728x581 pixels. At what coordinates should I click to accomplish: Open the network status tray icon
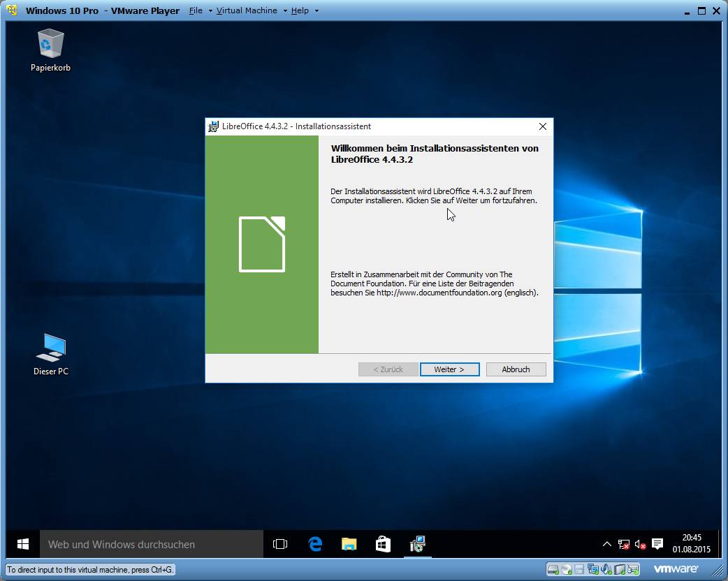(623, 544)
